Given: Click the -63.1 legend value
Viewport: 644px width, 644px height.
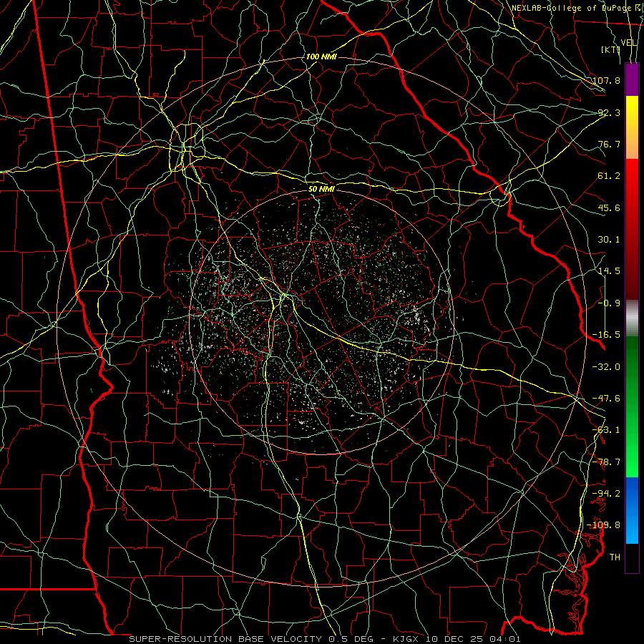Looking at the screenshot, I should pos(606,430).
